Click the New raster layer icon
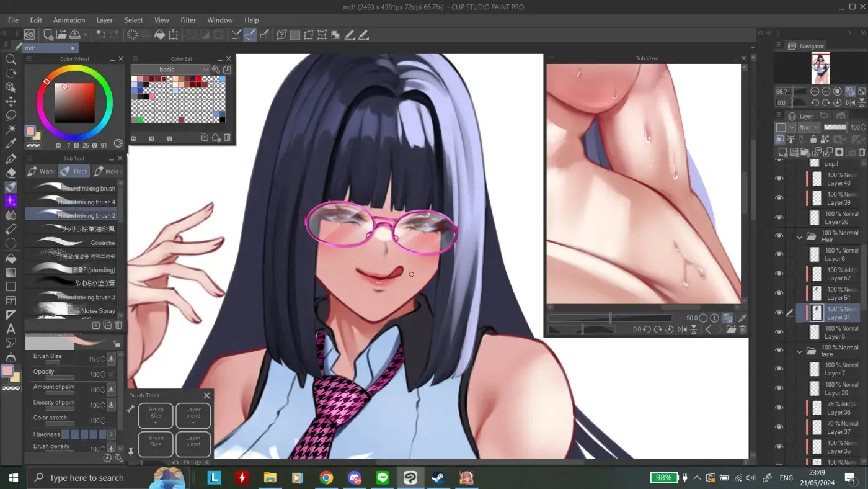This screenshot has width=868, height=489. click(x=784, y=152)
